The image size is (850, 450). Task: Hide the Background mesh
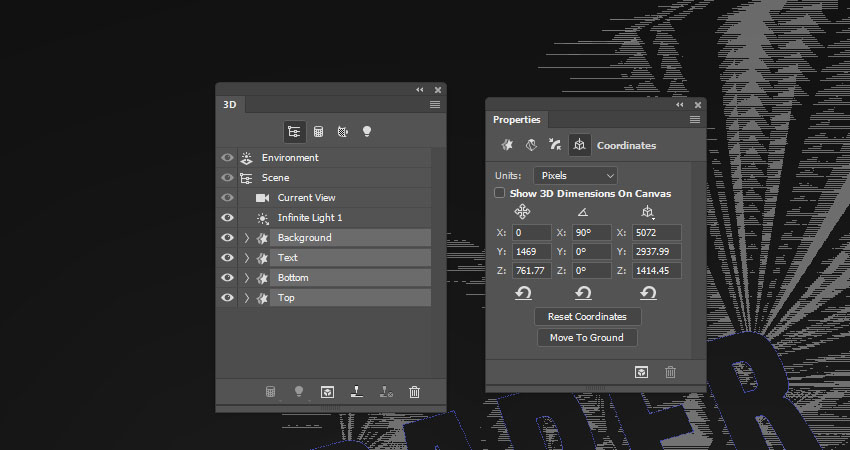coord(227,238)
